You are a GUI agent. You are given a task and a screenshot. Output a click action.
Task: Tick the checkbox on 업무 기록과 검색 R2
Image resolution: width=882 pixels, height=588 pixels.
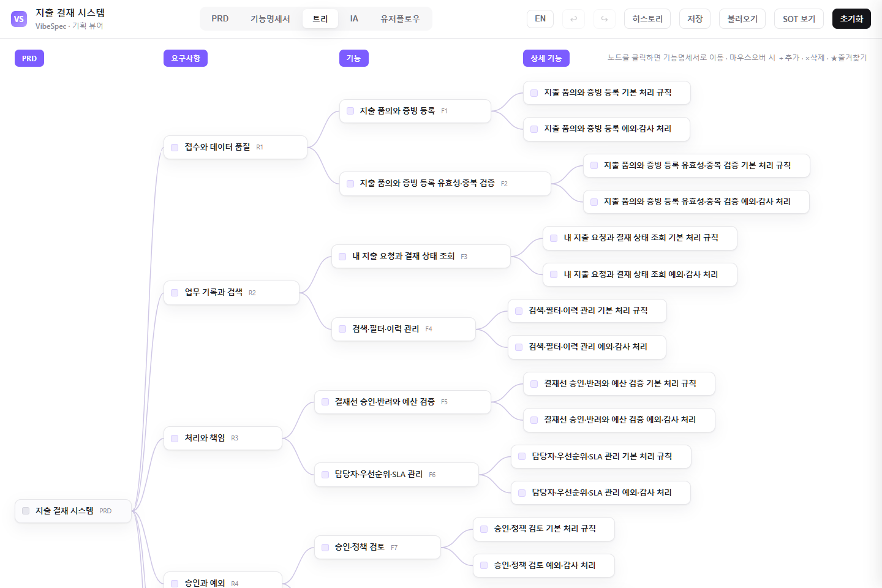point(175,293)
